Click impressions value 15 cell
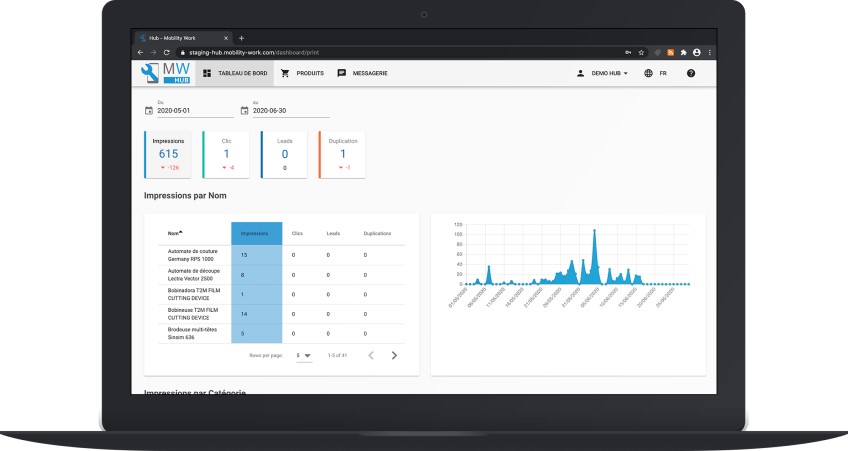Viewport: 848px width, 451px height. (x=256, y=255)
